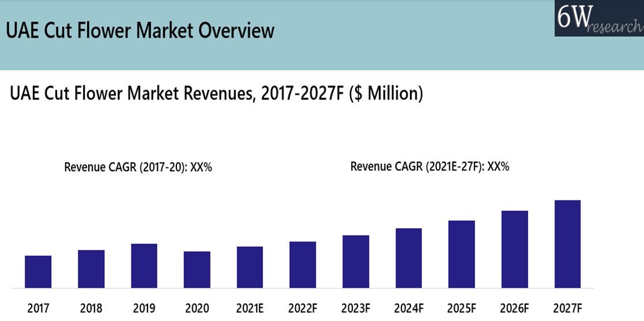644x321 pixels.
Task: Click the 2020 x-axis year label
Action: coord(197,308)
